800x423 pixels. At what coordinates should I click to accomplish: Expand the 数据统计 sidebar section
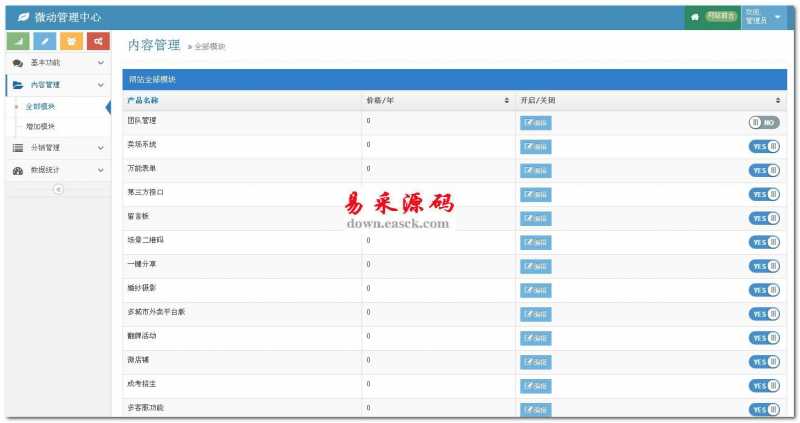56,170
